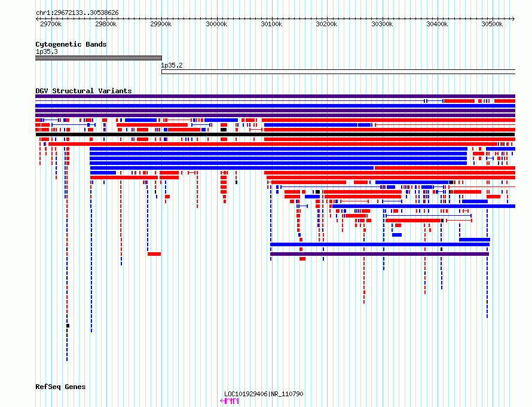Click the 1p35.3 band label
This screenshot has width=532, height=407.
tap(47, 51)
